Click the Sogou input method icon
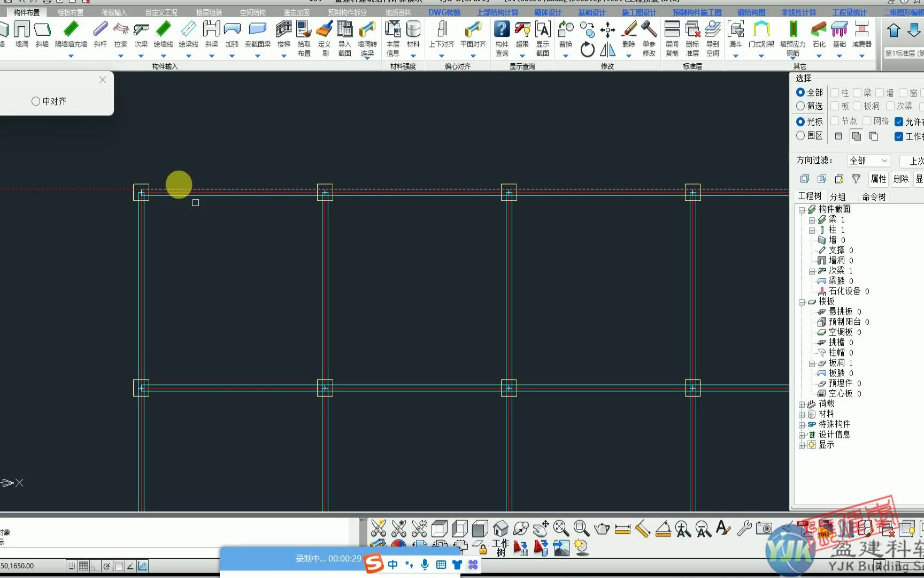 [x=374, y=564]
